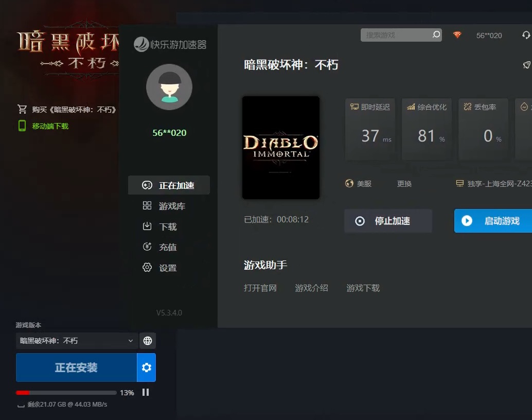The height and width of the screenshot is (420, 532).
Task: Click the user avatar picture
Action: 169,87
